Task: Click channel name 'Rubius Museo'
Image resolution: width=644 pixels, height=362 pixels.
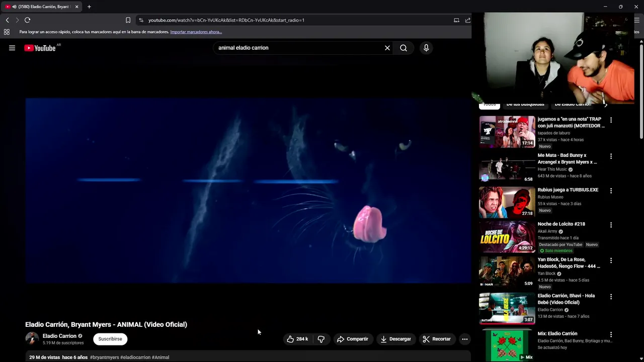Action: pos(550,197)
